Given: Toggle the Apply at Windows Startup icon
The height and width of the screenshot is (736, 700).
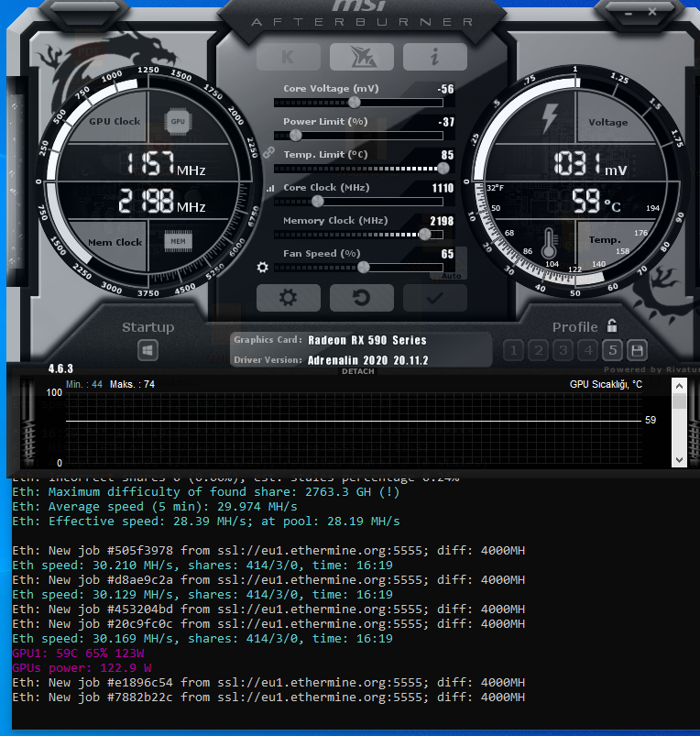Looking at the screenshot, I should [148, 350].
